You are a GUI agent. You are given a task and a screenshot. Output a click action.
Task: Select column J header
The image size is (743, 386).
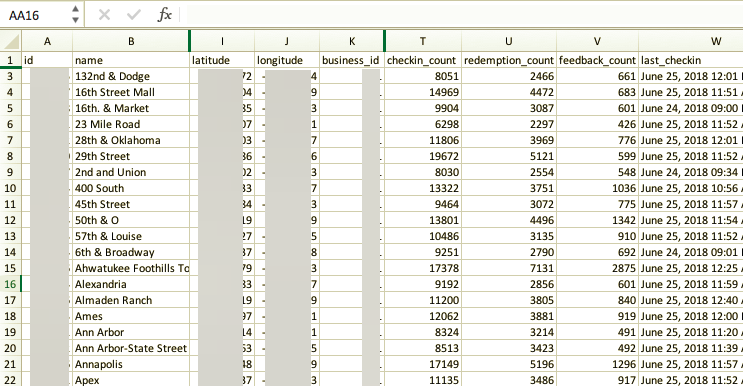coord(287,41)
